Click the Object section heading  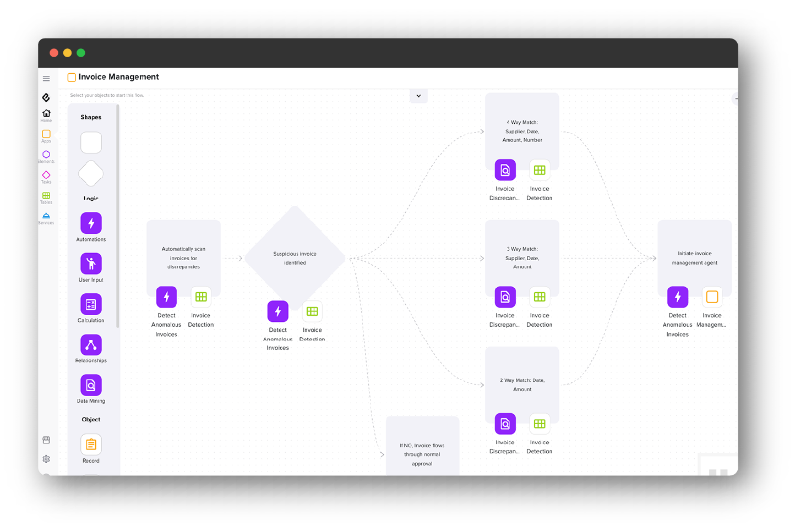(x=91, y=419)
